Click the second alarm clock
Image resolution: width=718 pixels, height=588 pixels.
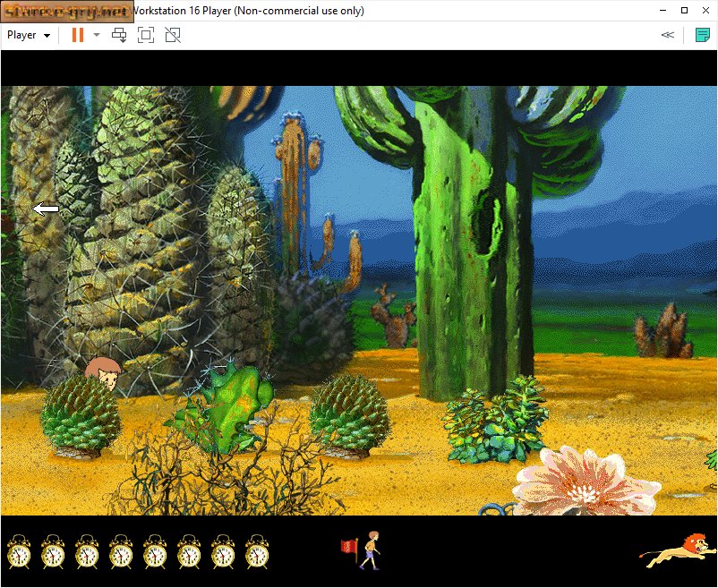tap(53, 551)
